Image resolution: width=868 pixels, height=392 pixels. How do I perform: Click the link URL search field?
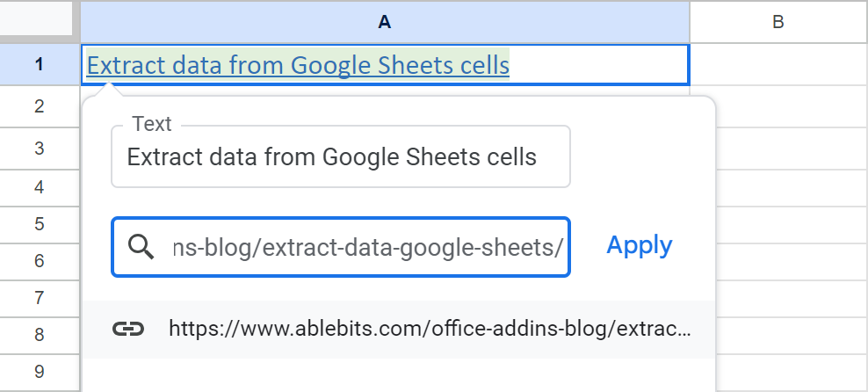[x=360, y=247]
